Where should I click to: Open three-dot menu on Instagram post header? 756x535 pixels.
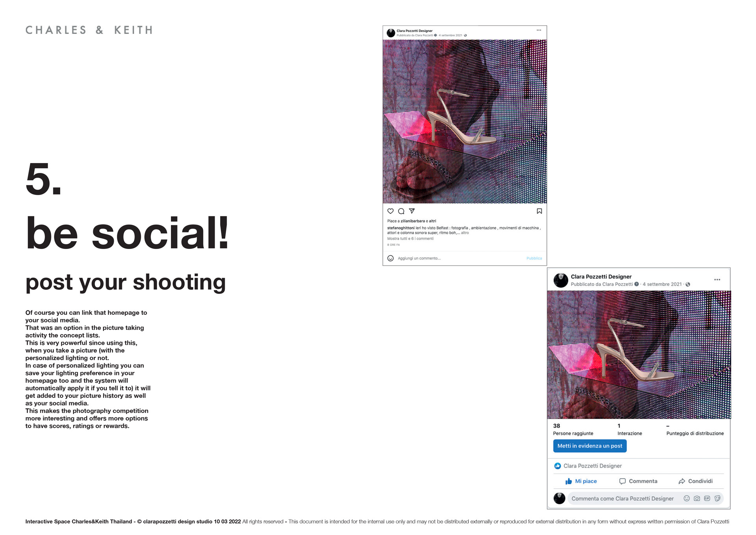(x=539, y=30)
